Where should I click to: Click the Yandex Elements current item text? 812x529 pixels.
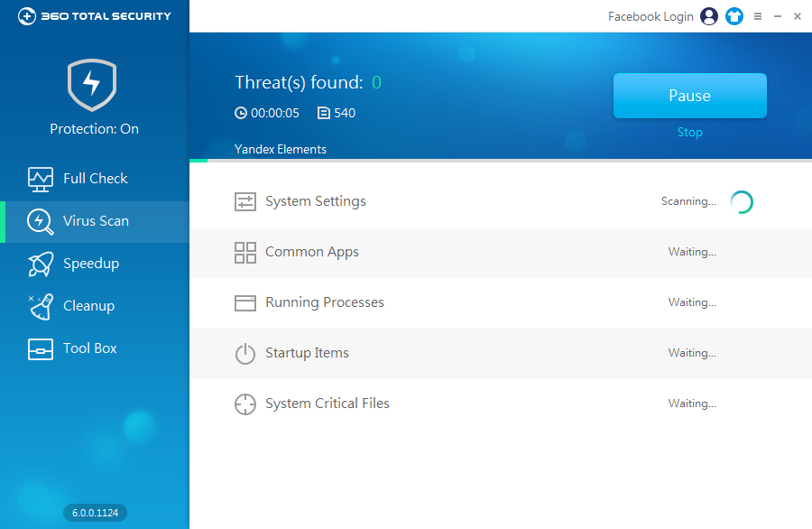[281, 149]
